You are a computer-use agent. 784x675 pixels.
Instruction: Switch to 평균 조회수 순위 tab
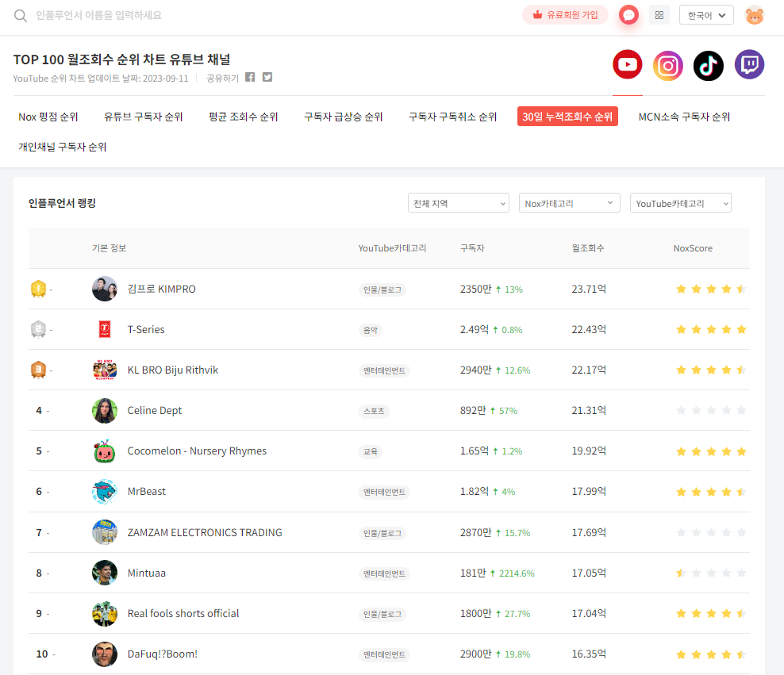pos(243,117)
